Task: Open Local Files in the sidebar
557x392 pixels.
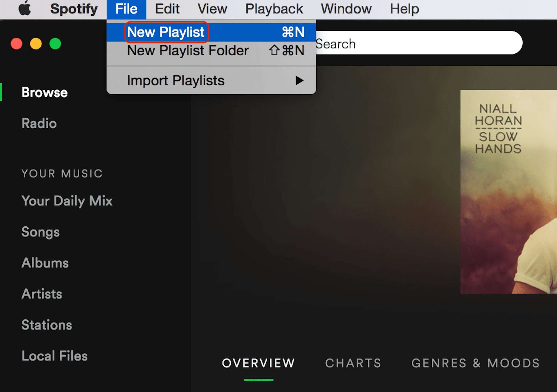Action: click(55, 356)
